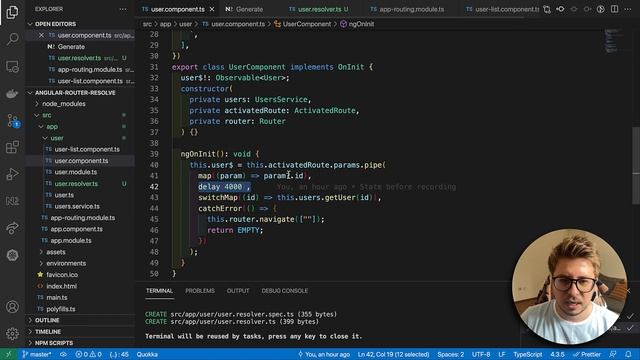The width and height of the screenshot is (640, 360).
Task: Open Run and Debug view
Action: pyautogui.click(x=12, y=174)
